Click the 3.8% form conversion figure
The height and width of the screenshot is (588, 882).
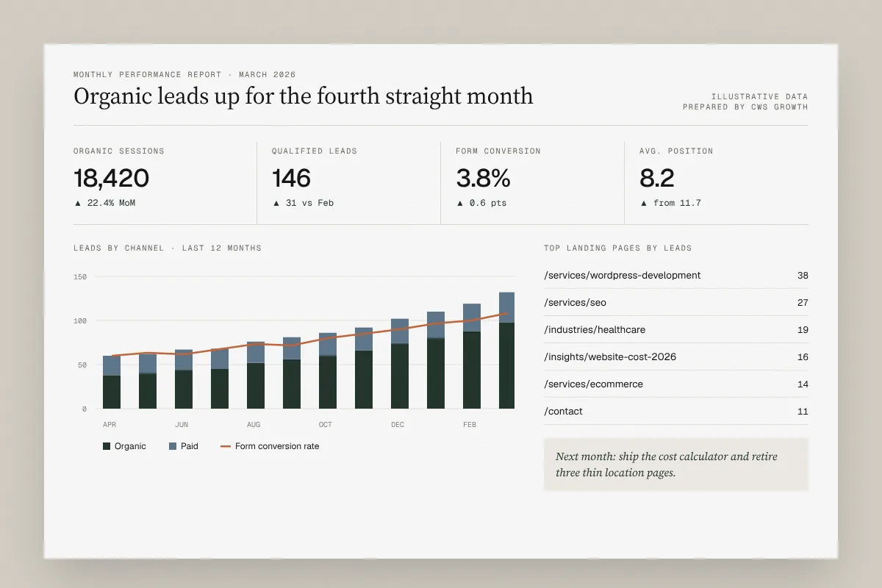tap(483, 178)
